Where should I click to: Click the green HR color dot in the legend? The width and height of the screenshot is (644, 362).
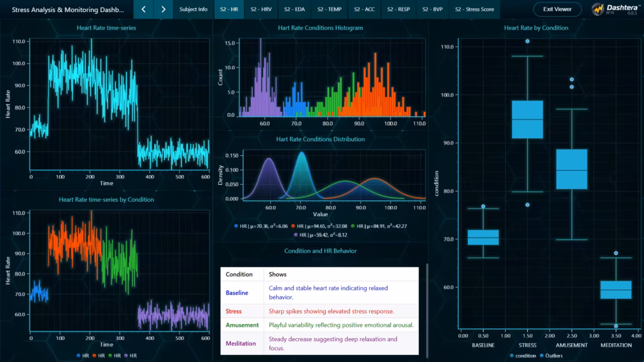pyautogui.click(x=110, y=356)
